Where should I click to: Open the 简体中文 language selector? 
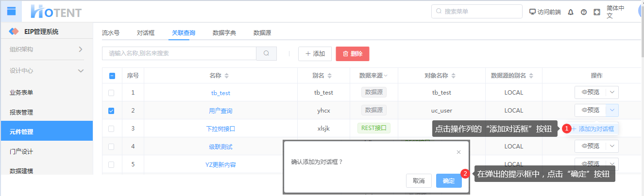coord(616,12)
